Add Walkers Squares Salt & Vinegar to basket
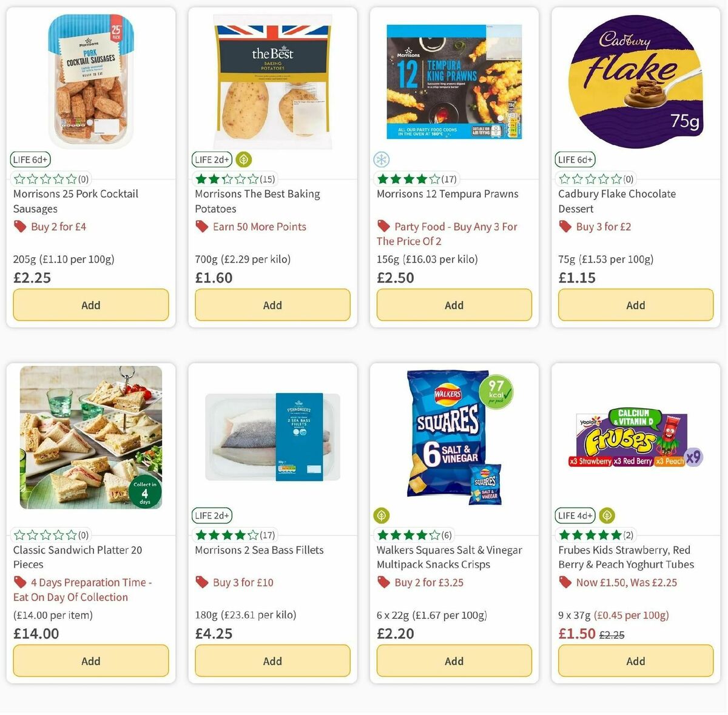The height and width of the screenshot is (715, 728). pos(454,661)
